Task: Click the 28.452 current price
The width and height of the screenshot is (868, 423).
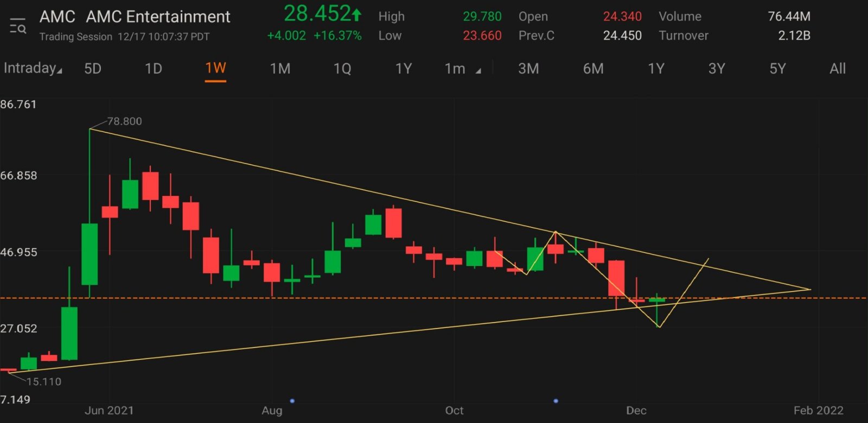Action: pos(322,14)
